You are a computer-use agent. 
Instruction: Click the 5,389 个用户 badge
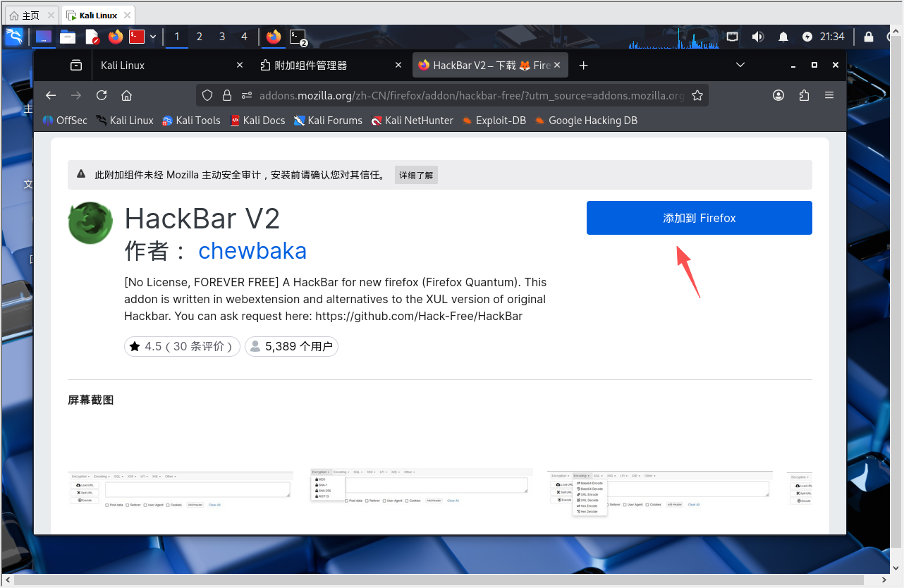point(291,346)
